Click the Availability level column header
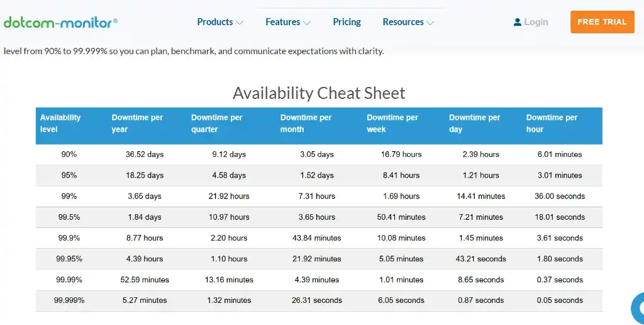Screen dimensions: 644x325 click(60, 123)
